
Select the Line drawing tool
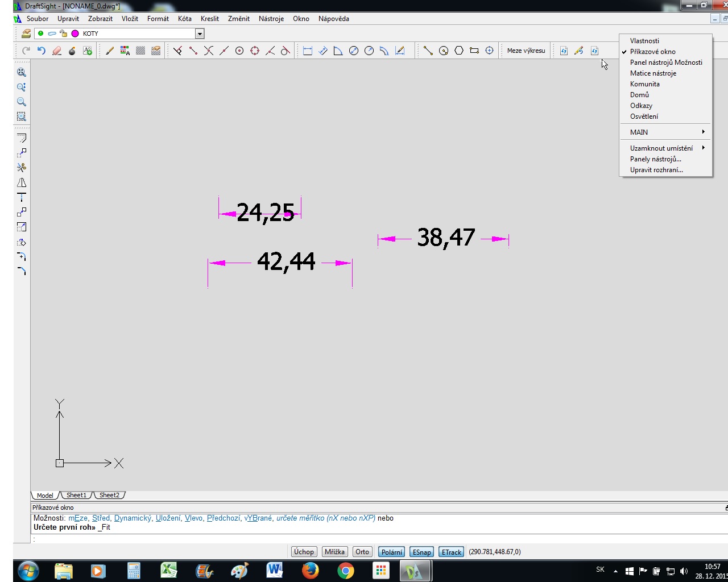coord(428,51)
